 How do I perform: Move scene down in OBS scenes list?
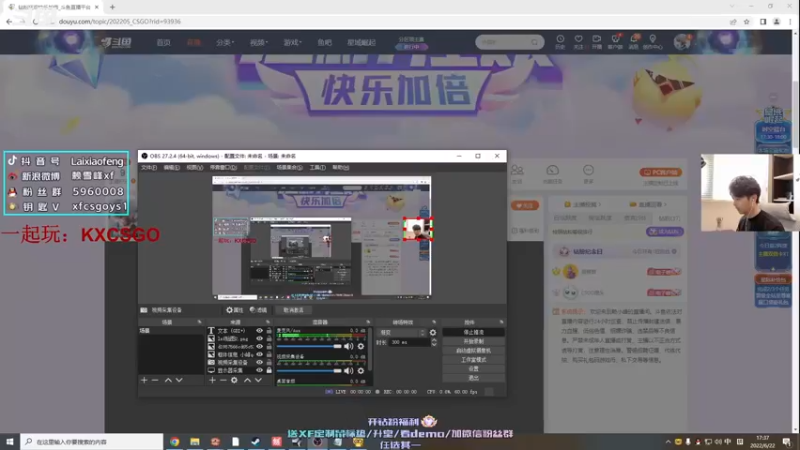[x=179, y=380]
